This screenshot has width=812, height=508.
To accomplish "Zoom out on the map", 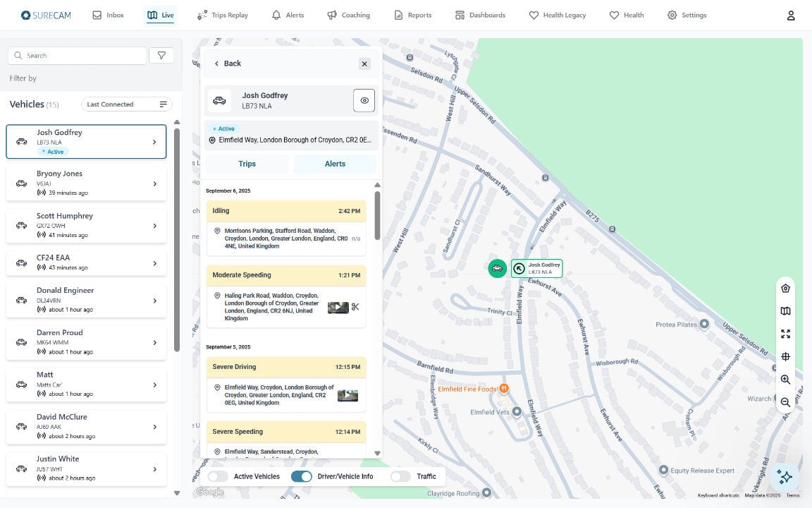I will (x=785, y=402).
